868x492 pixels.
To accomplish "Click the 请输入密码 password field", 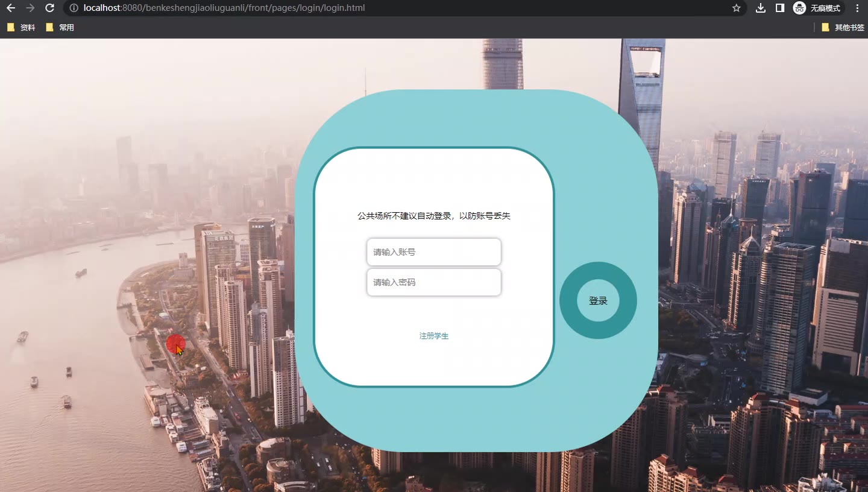I will pos(434,282).
